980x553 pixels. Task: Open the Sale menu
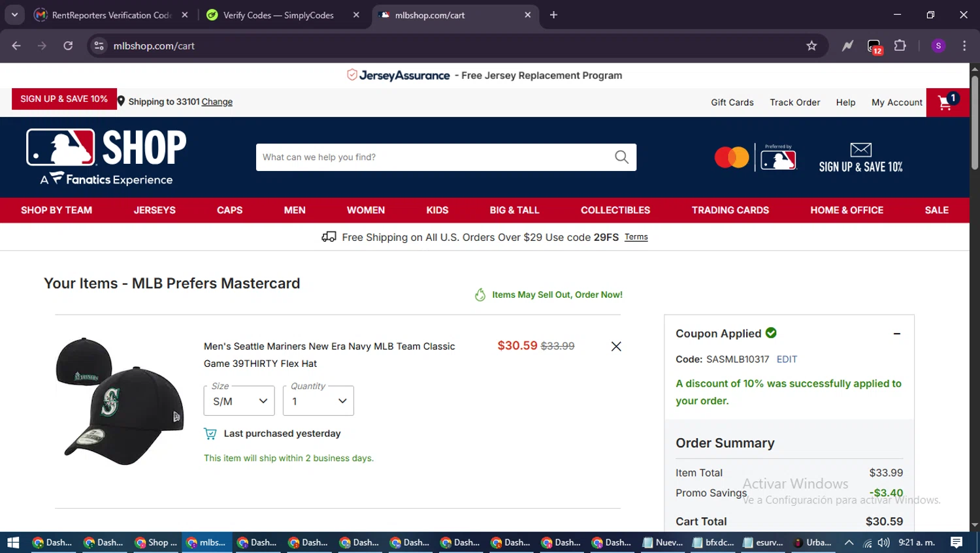point(936,210)
